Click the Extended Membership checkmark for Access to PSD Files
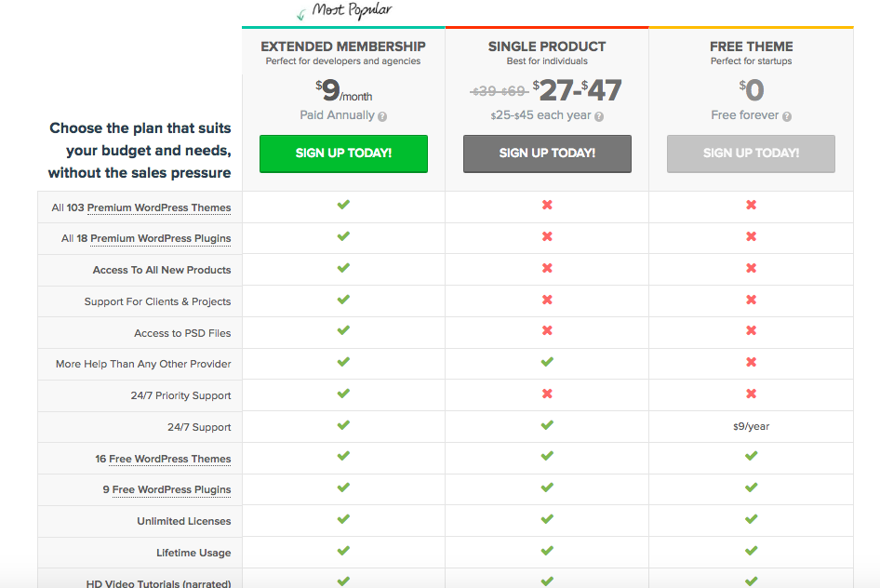 [x=343, y=330]
